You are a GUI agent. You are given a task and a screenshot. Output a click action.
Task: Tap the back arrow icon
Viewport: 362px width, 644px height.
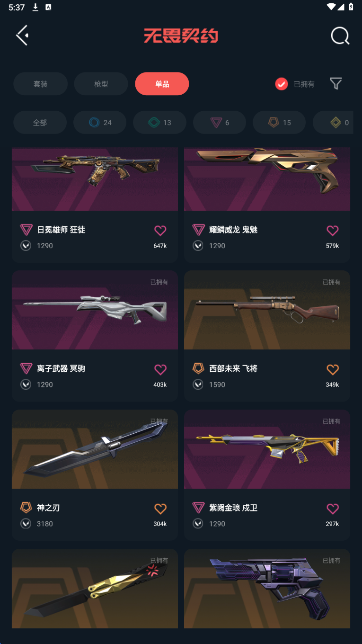coord(22,36)
